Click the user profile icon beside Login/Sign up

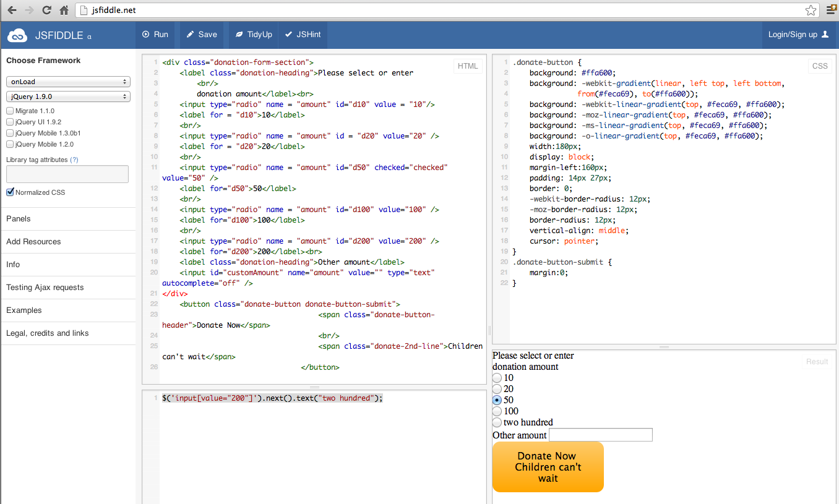tap(825, 35)
